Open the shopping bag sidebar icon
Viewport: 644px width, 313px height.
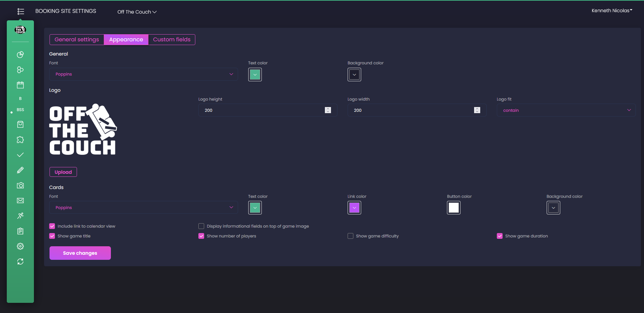[x=20, y=124]
